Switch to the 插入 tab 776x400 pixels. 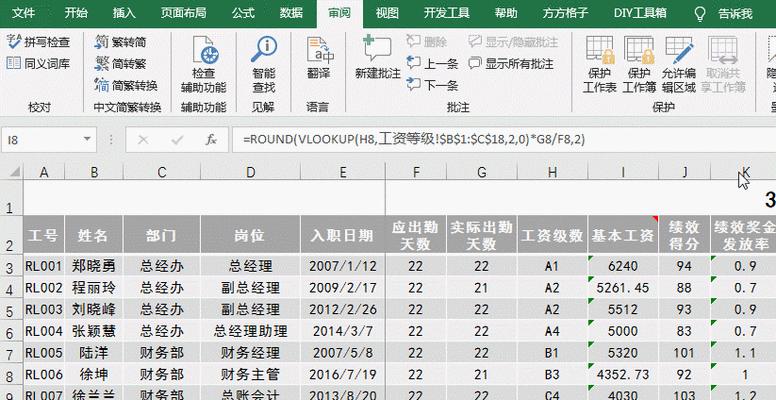tap(124, 13)
